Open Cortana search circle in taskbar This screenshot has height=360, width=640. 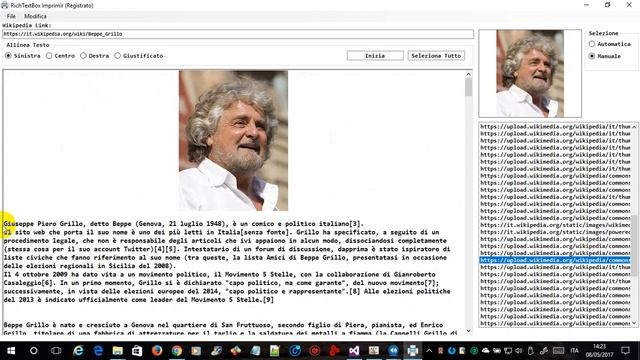click(x=33, y=351)
